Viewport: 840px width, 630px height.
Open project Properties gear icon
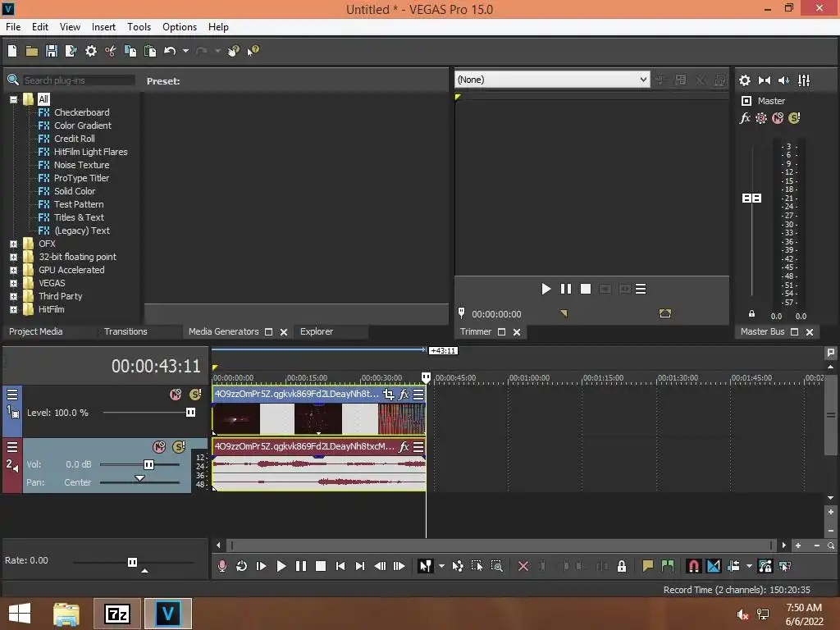point(91,51)
